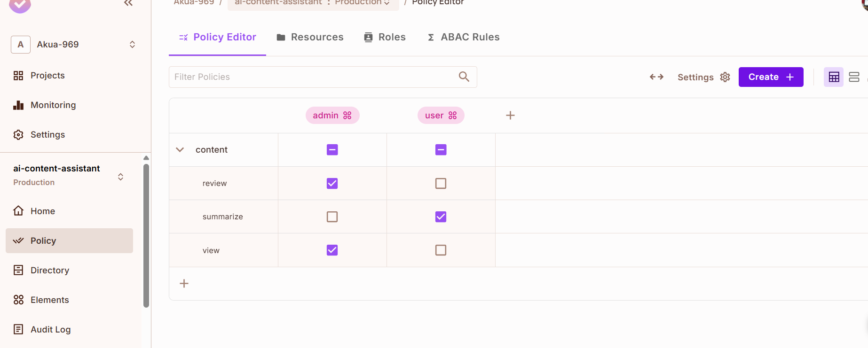Viewport: 868px width, 348px height.
Task: Click the admin role chip
Action: (332, 116)
